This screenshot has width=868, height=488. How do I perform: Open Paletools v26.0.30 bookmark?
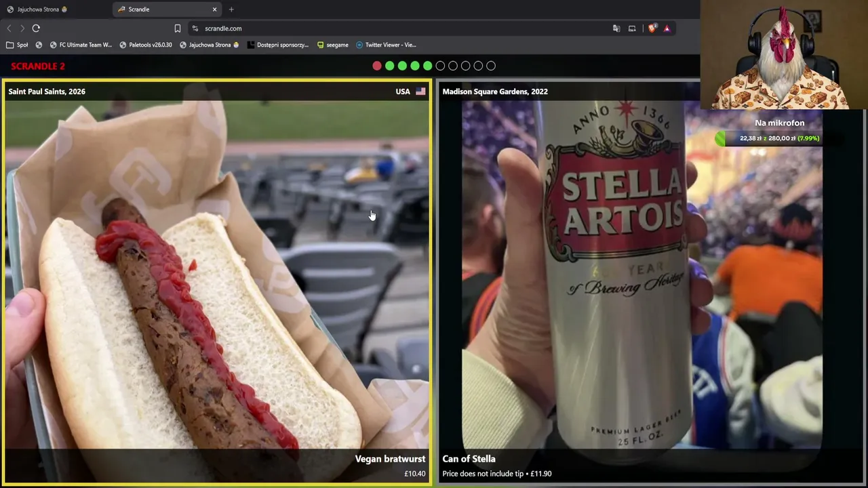[146, 45]
